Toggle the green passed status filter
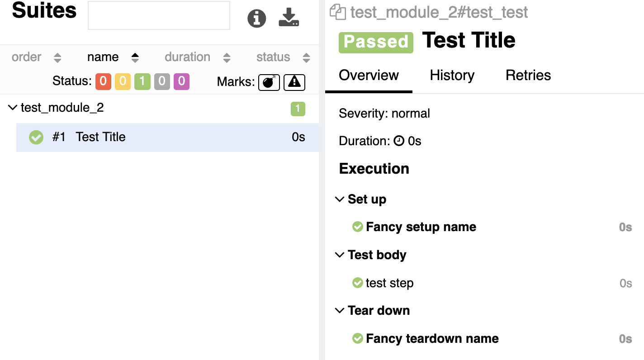Viewport: 644px width, 360px height. pos(142,81)
